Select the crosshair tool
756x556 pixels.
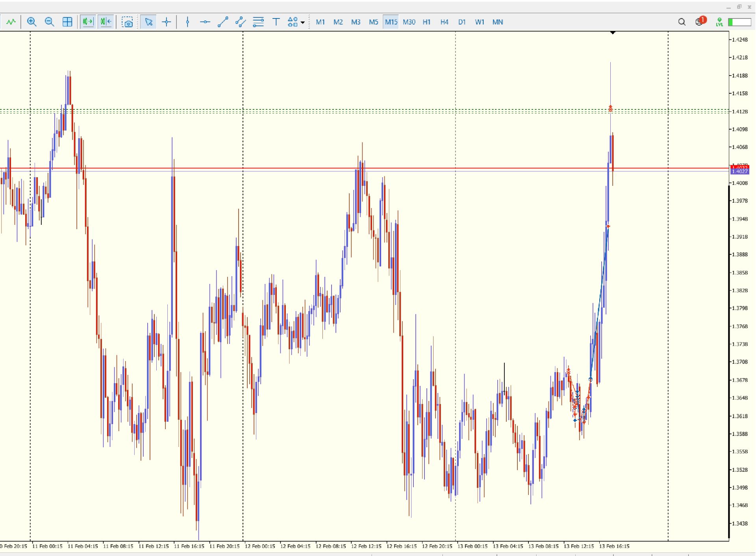tap(167, 22)
